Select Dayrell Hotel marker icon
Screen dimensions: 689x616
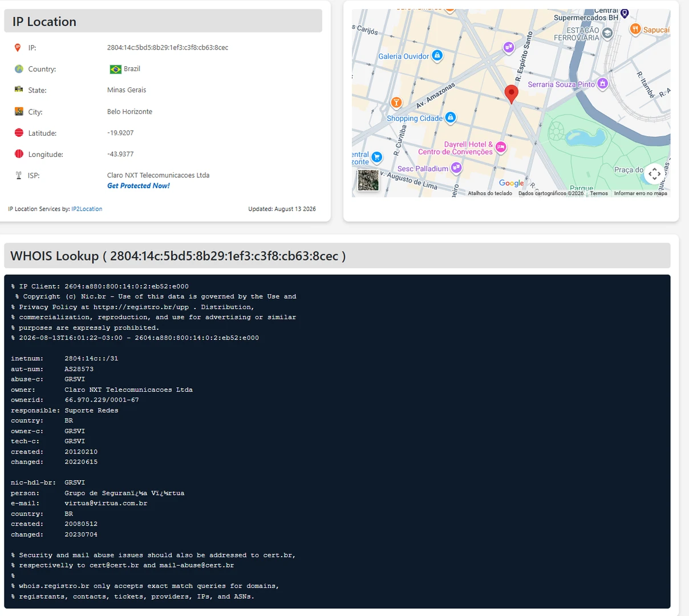coord(501,147)
